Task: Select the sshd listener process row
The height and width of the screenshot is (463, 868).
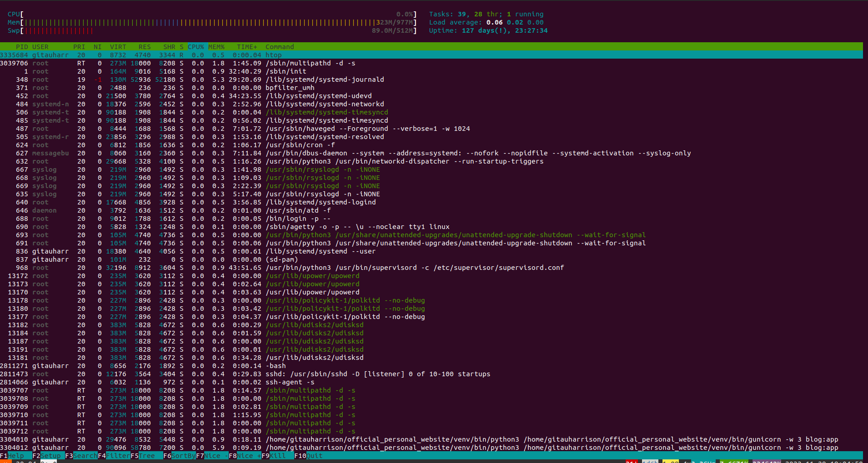Action: [431, 374]
